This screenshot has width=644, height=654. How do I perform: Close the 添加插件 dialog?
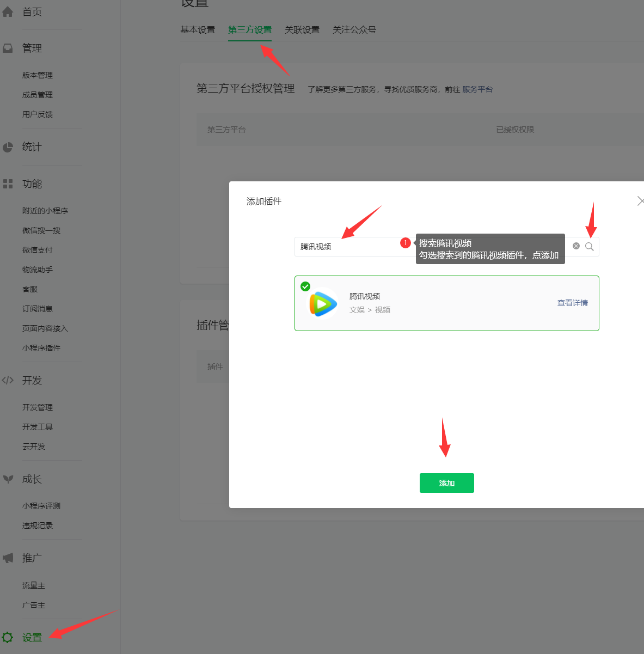641,201
